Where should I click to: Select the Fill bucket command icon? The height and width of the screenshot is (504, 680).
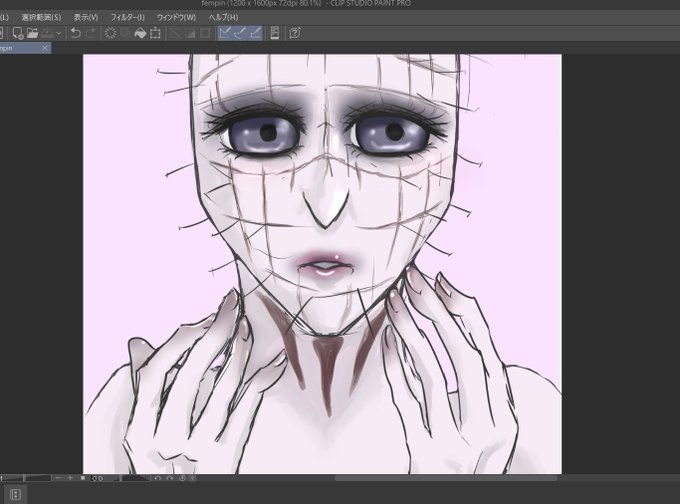(140, 33)
